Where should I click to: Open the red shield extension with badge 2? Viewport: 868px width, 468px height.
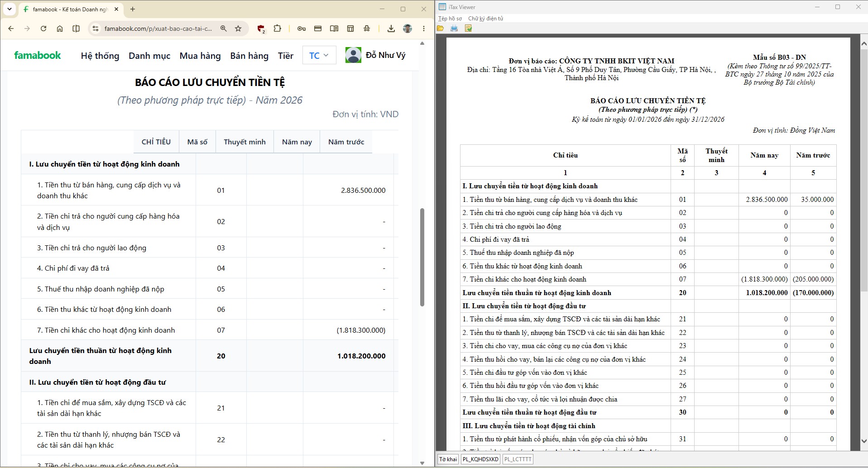(261, 29)
